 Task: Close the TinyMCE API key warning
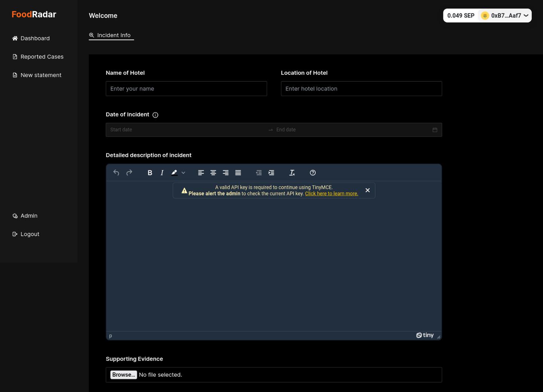pos(368,190)
